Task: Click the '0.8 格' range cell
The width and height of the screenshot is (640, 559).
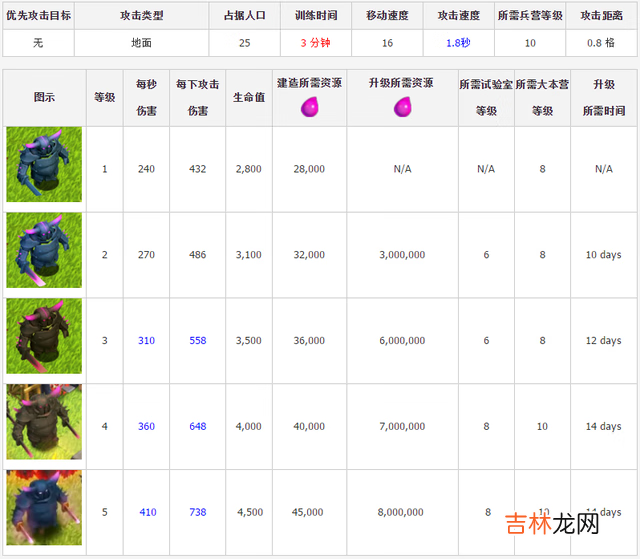Action: coord(601,43)
